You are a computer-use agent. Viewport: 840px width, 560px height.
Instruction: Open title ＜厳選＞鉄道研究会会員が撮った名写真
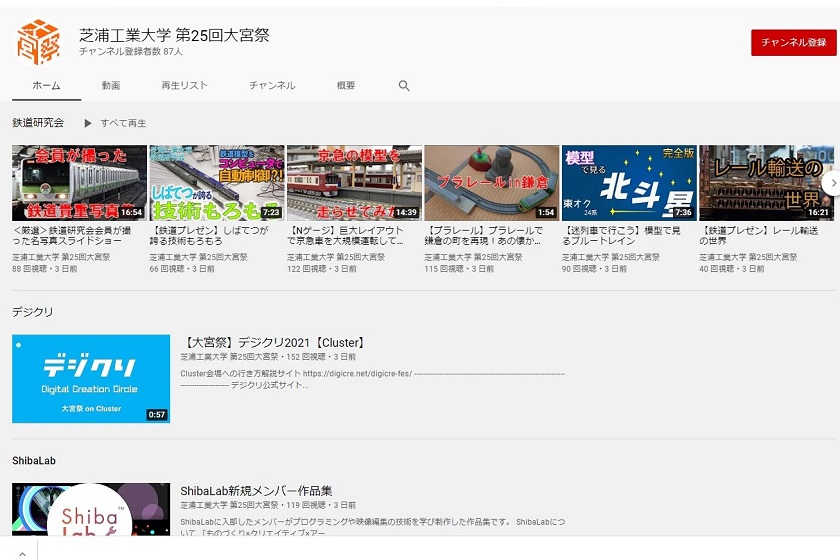[x=72, y=236]
